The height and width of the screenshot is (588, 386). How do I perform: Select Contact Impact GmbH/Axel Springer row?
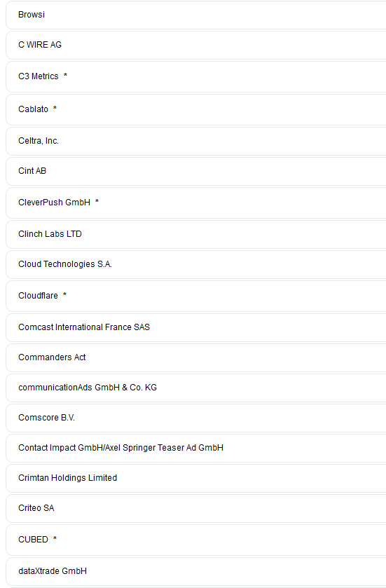[x=196, y=448]
